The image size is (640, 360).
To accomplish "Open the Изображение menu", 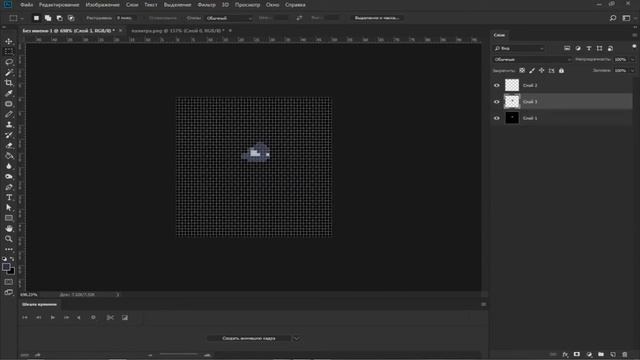I will [x=102, y=5].
